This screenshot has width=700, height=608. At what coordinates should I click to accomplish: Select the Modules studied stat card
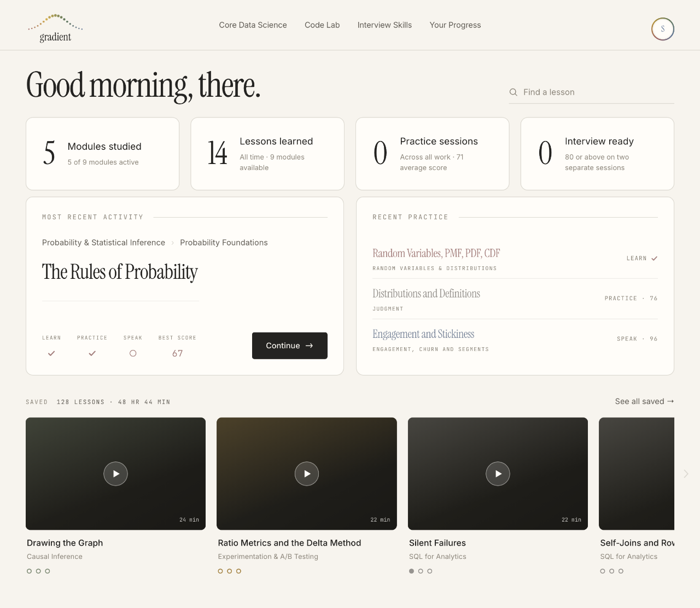(x=103, y=154)
